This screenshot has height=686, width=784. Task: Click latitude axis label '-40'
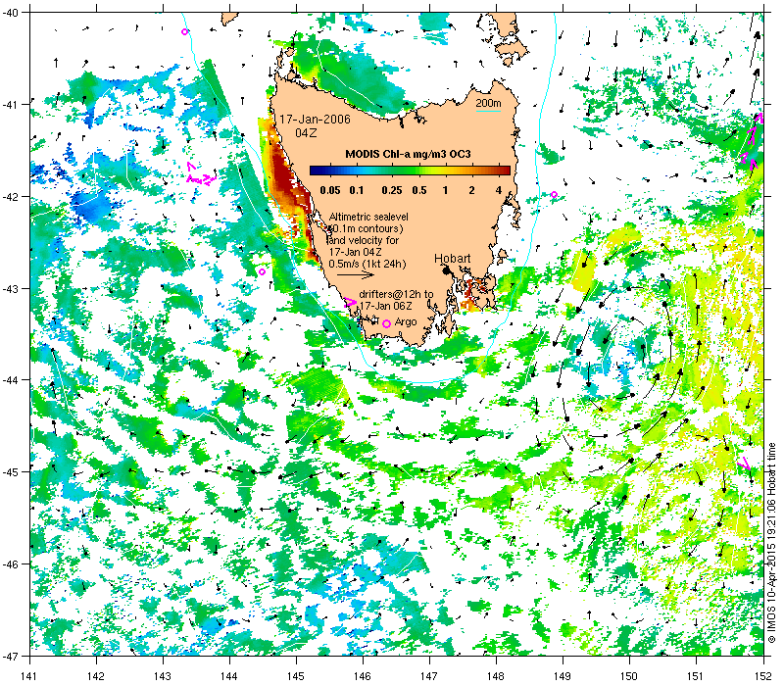(x=10, y=13)
